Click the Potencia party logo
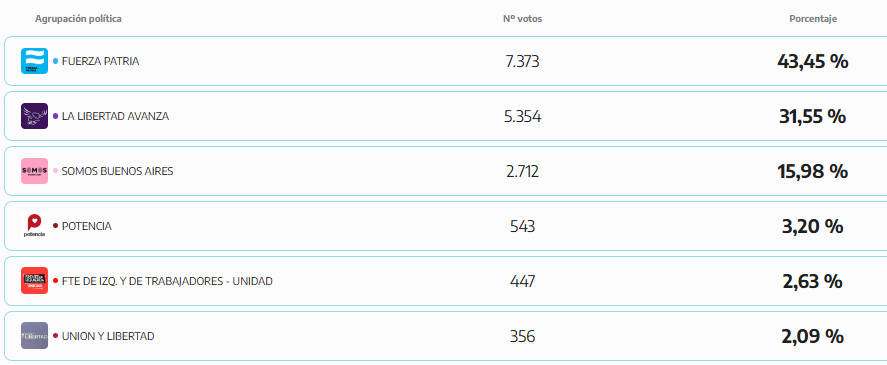The height and width of the screenshot is (365, 887). (35, 226)
